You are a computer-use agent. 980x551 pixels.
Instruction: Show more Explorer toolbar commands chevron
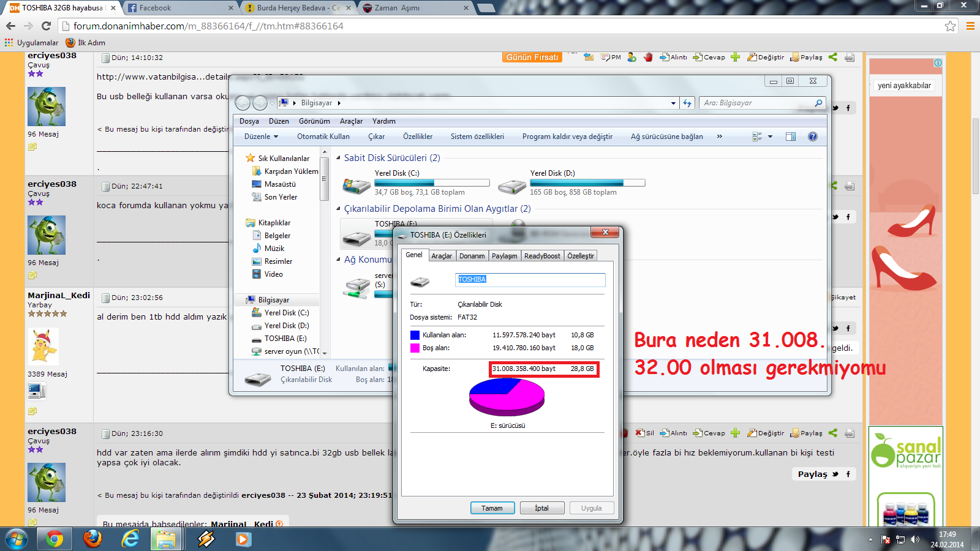click(x=720, y=137)
